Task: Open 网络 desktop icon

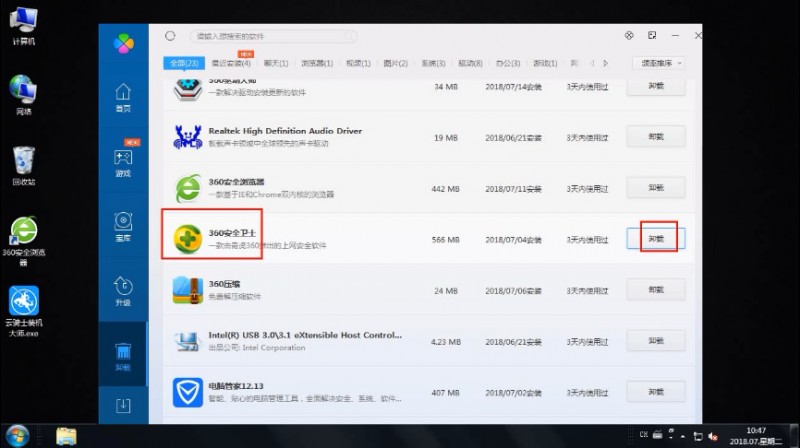Action: pos(23,95)
